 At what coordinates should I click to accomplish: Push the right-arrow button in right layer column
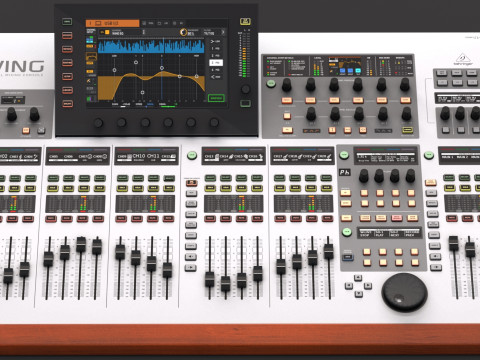tap(436, 267)
